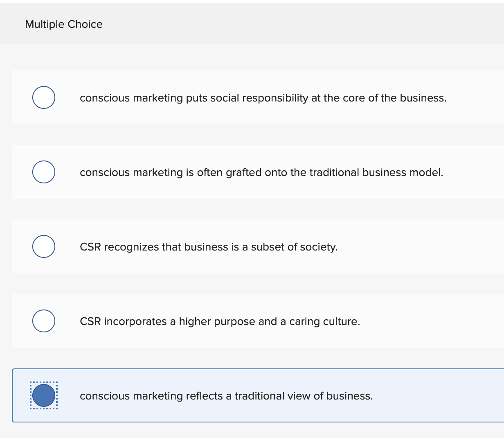
Task: Select the radio button for "business is a subset of society"
Action: click(x=43, y=246)
